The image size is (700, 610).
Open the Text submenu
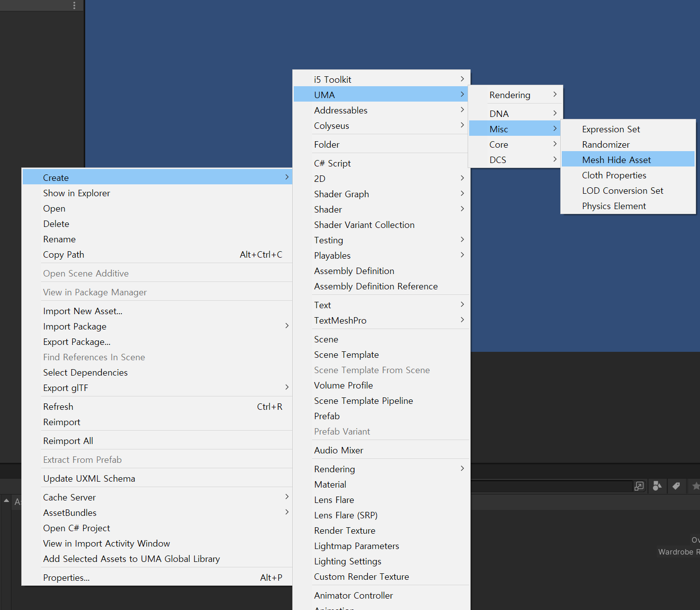[381, 305]
